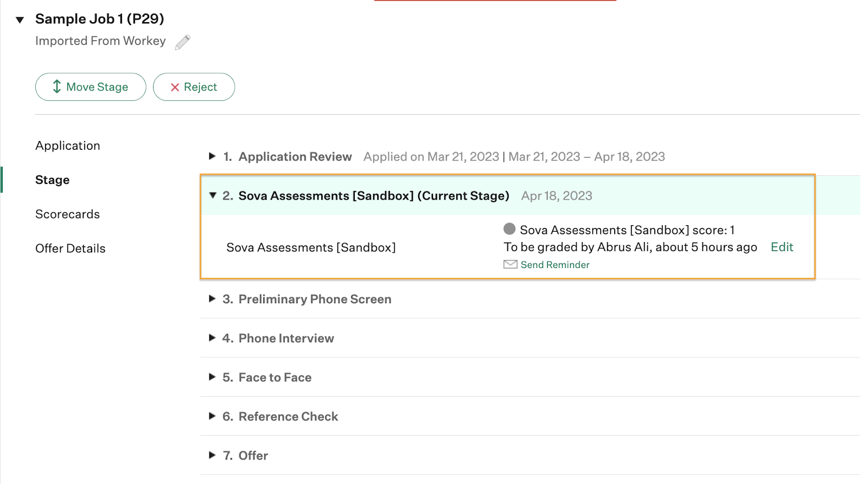The height and width of the screenshot is (484, 868).
Task: Select the Stage sidebar tab
Action: coord(52,180)
